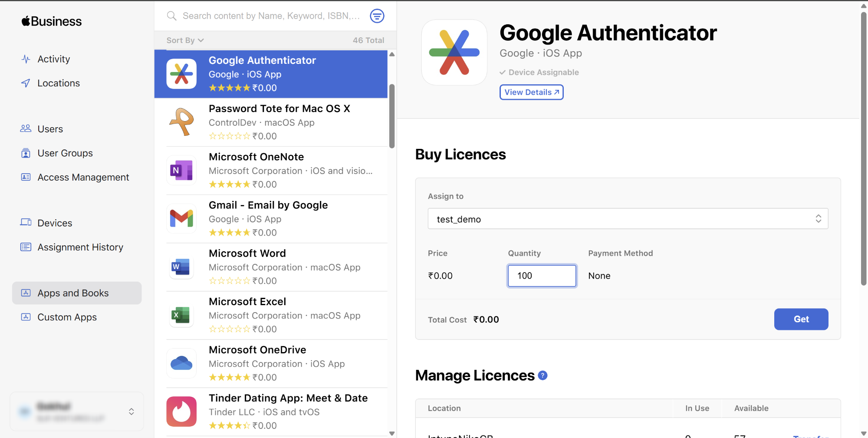
Task: Click the 46 Total count text
Action: (x=368, y=40)
